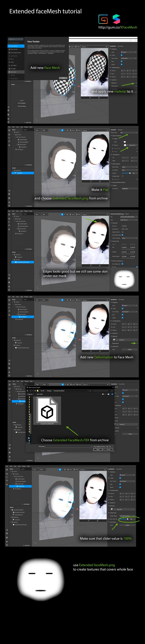Open file type dropdown in the import dialog
145x644 pixels.
[x=103, y=446]
